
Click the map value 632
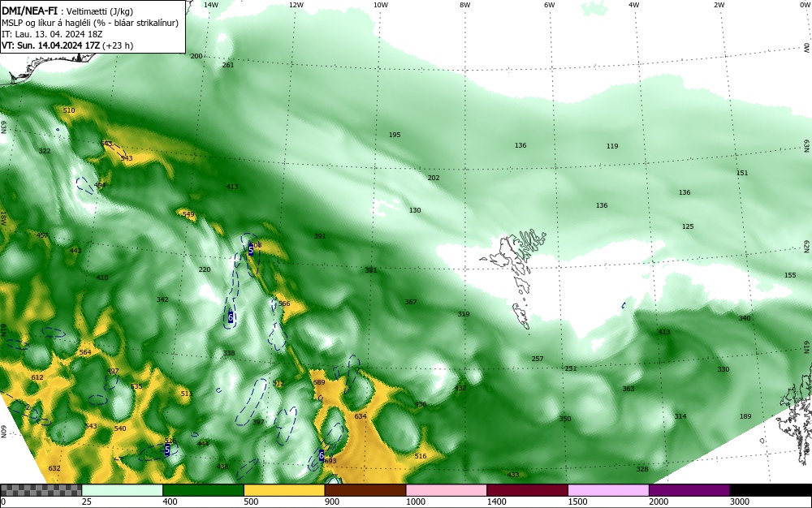54,469
